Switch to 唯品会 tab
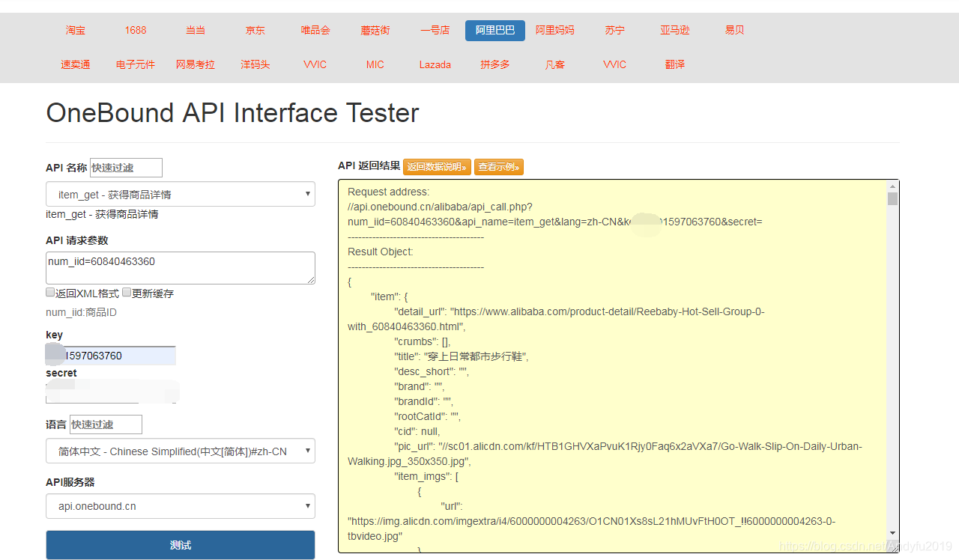The height and width of the screenshot is (560, 959). [315, 31]
